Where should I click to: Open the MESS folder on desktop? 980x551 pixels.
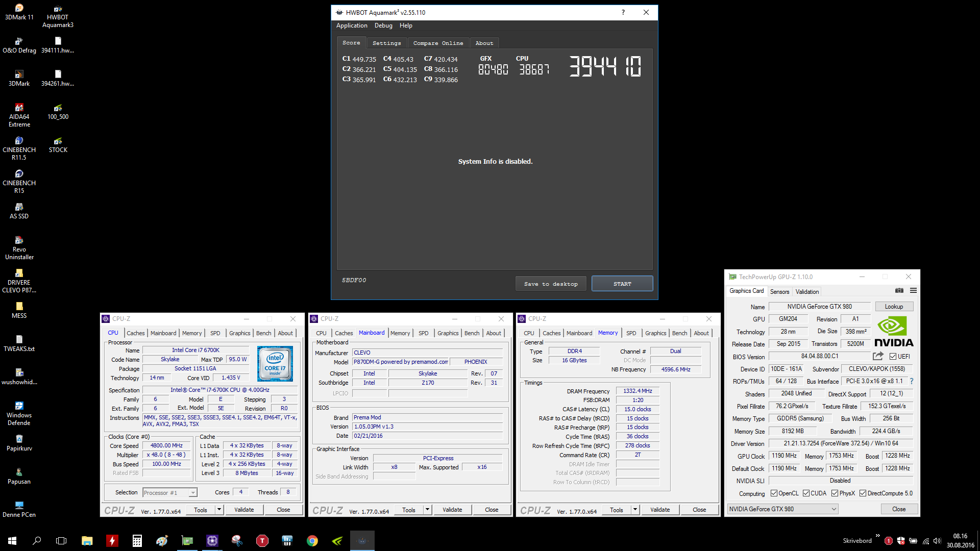click(19, 310)
